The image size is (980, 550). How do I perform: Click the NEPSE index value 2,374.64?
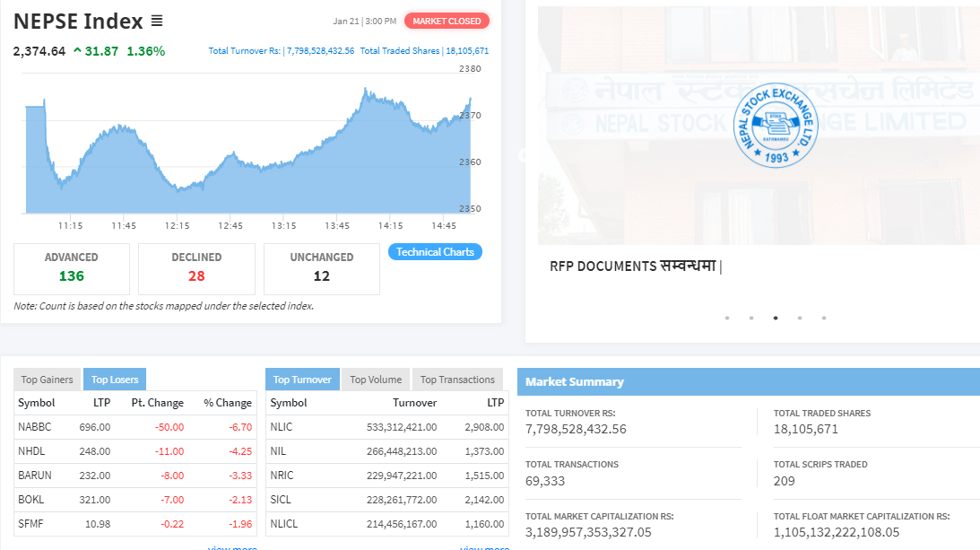click(x=39, y=51)
